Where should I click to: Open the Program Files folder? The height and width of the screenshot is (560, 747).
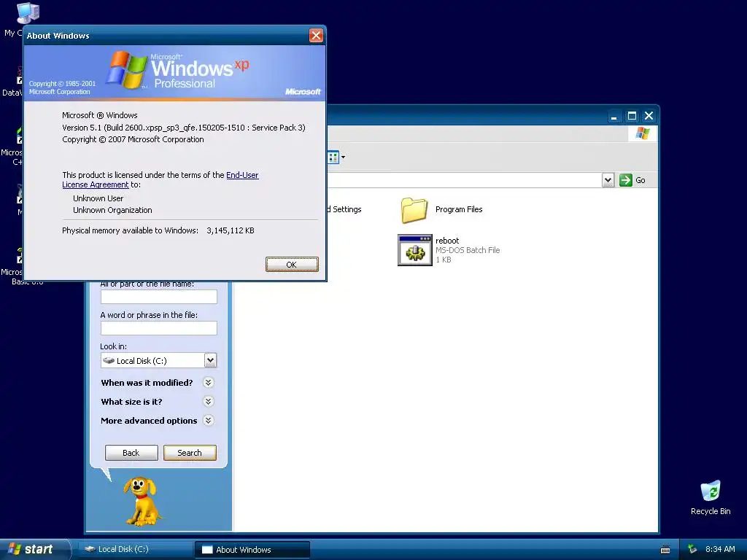click(414, 210)
